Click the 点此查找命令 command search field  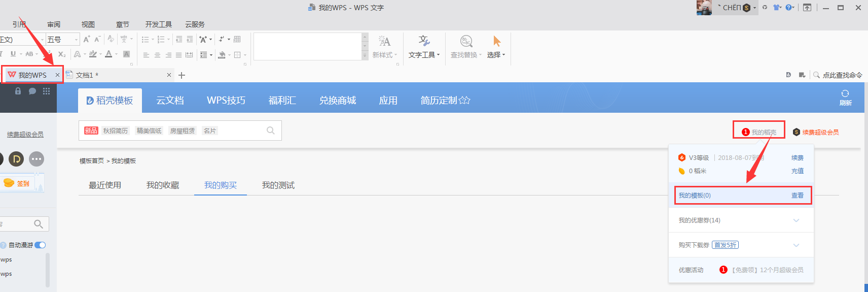(x=842, y=75)
